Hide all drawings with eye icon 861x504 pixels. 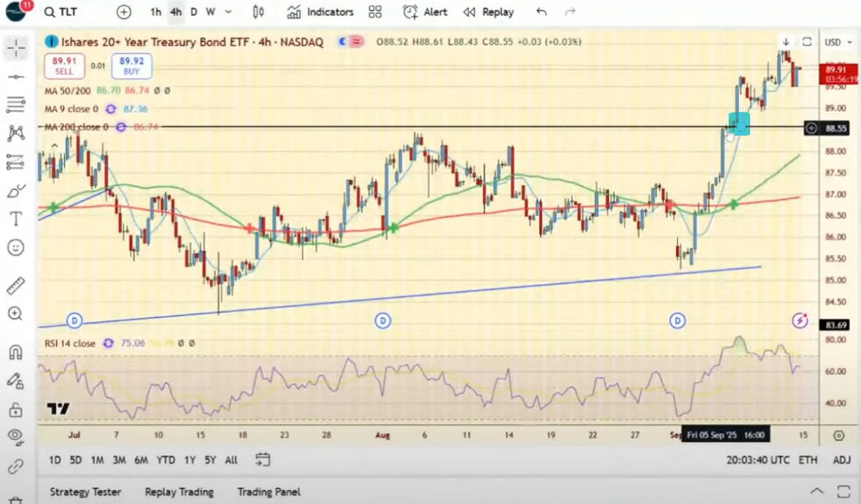(x=15, y=436)
